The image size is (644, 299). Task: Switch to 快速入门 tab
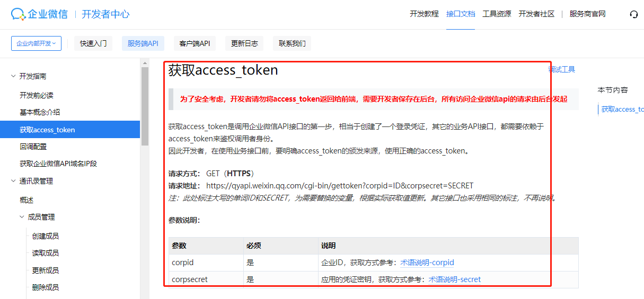[93, 43]
